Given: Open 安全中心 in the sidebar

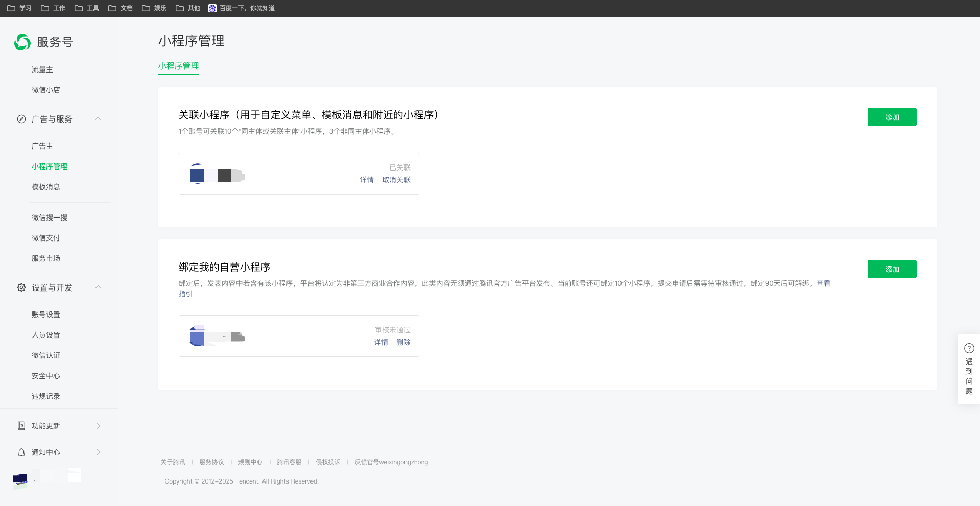Looking at the screenshot, I should coord(46,376).
